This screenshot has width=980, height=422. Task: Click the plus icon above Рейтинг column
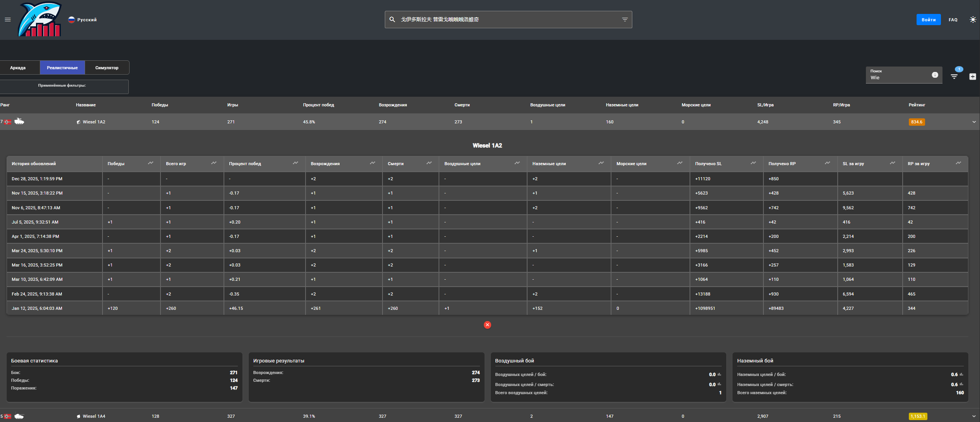972,77
